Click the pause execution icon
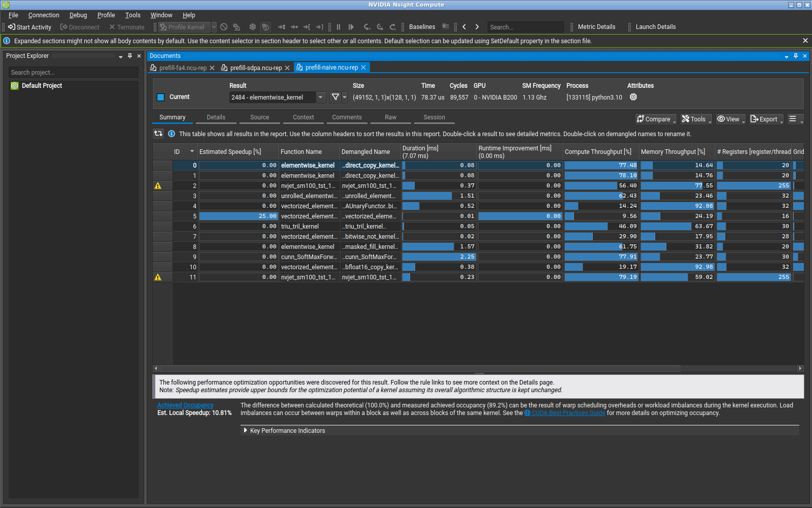 tap(339, 27)
